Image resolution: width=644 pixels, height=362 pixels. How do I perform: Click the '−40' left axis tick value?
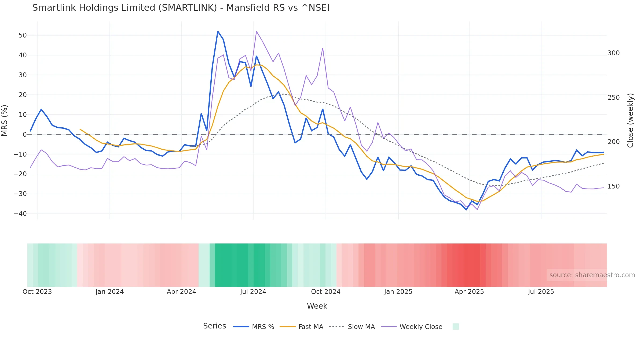click(x=20, y=214)
